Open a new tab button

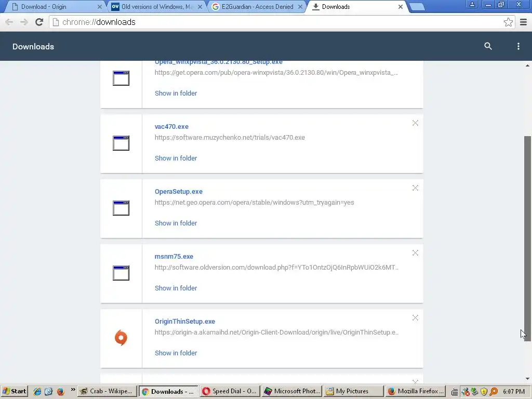pos(417,7)
